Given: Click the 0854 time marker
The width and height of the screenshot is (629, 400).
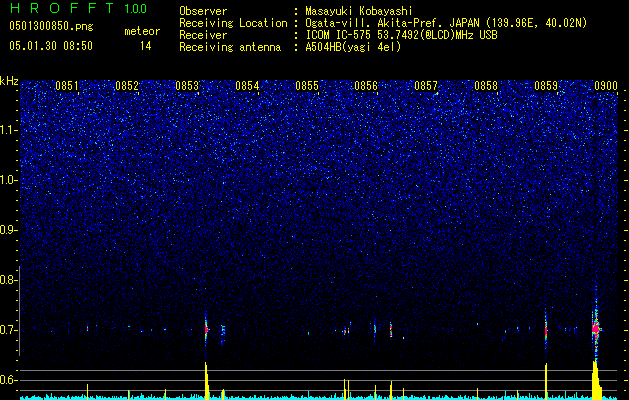Looking at the screenshot, I should [247, 85].
